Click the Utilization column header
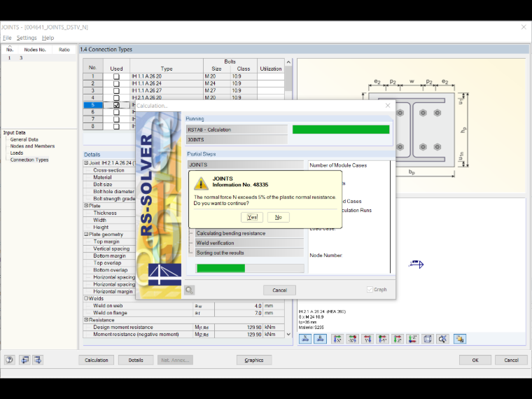This screenshot has width=532, height=399. click(271, 69)
